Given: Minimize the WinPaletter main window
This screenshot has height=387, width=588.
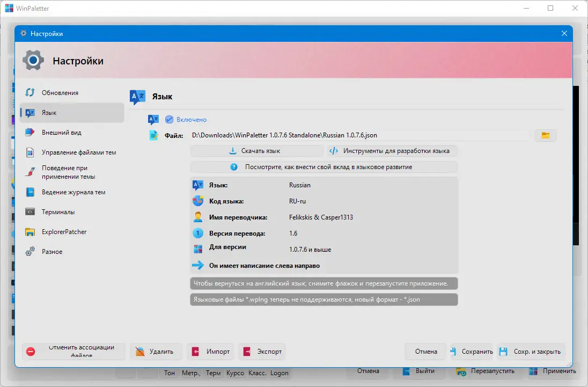Looking at the screenshot, I should [526, 8].
